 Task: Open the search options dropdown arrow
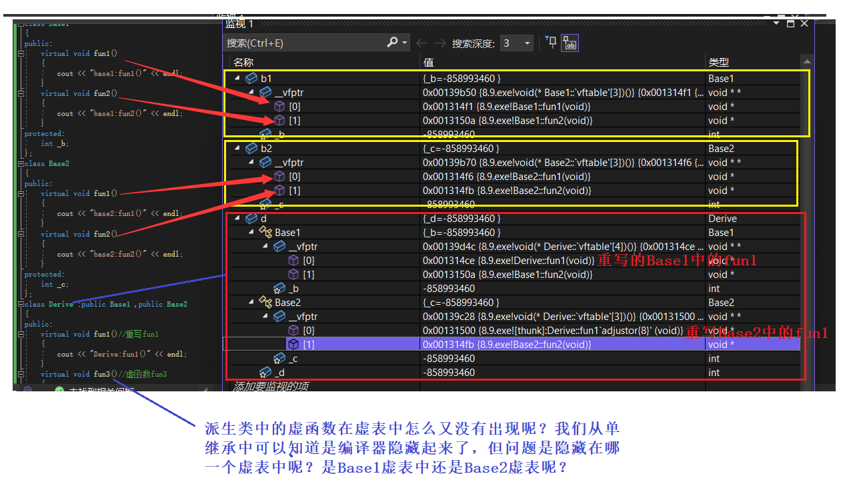click(404, 43)
